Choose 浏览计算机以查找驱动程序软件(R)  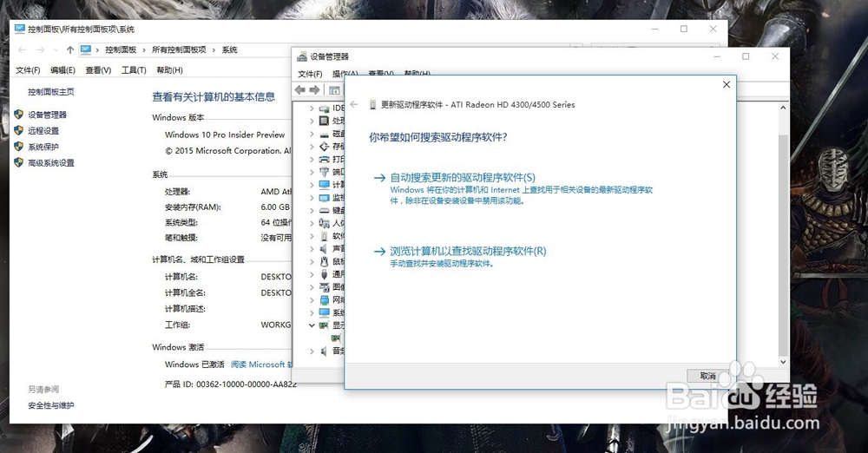[x=468, y=251]
